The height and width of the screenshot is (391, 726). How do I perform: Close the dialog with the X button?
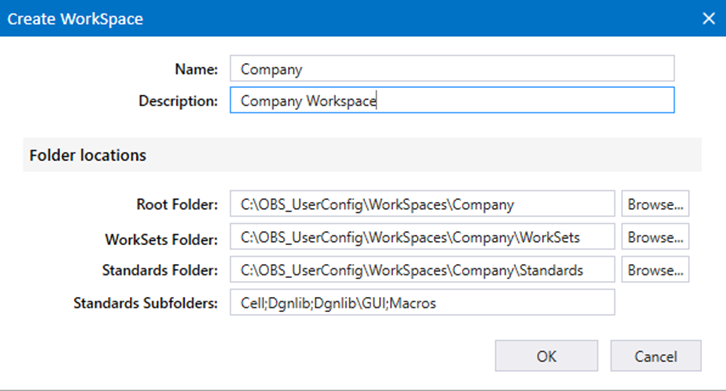(708, 19)
